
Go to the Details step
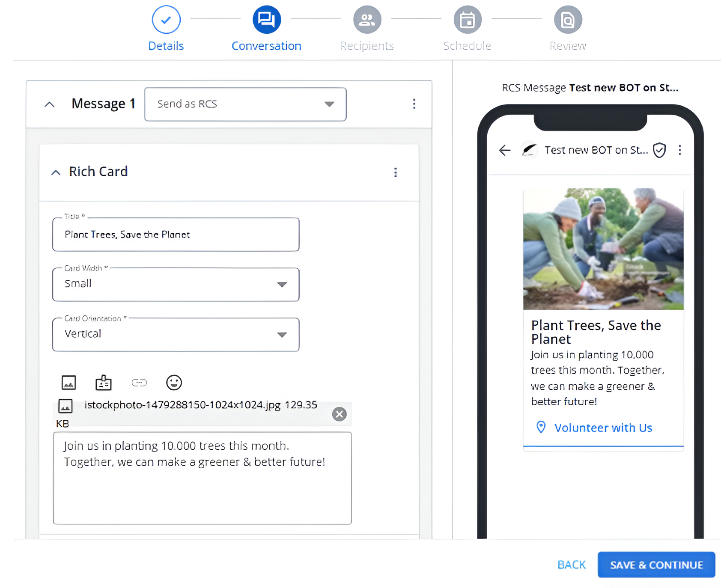tap(166, 28)
